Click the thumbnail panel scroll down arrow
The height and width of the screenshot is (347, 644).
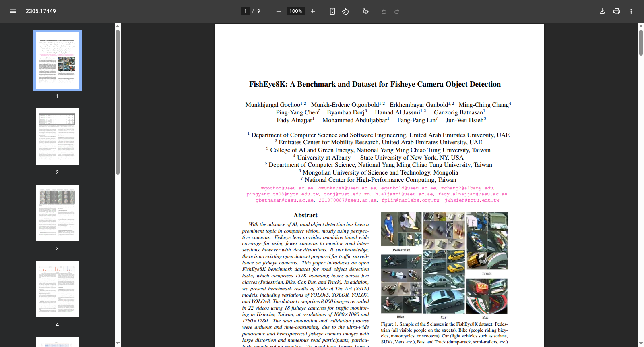(118, 343)
